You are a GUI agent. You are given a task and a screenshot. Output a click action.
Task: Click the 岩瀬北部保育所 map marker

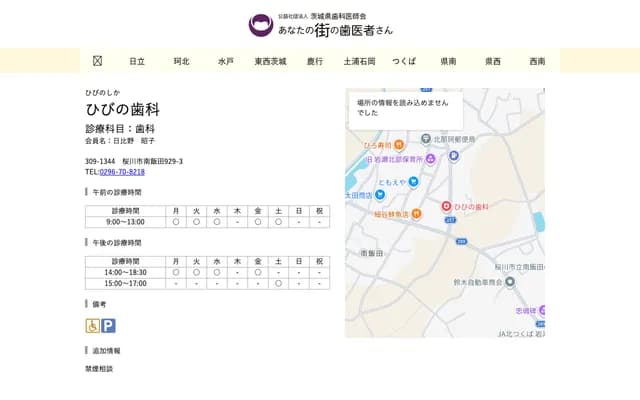(430, 158)
